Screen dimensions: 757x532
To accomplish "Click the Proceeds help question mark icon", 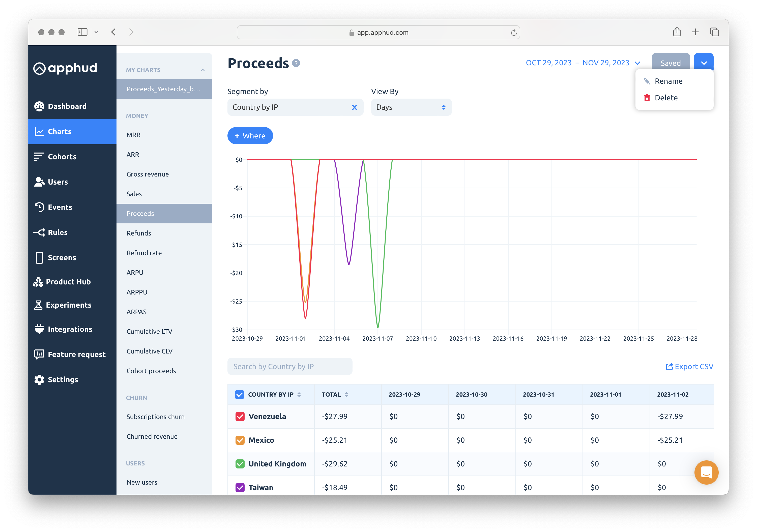I will (x=296, y=63).
